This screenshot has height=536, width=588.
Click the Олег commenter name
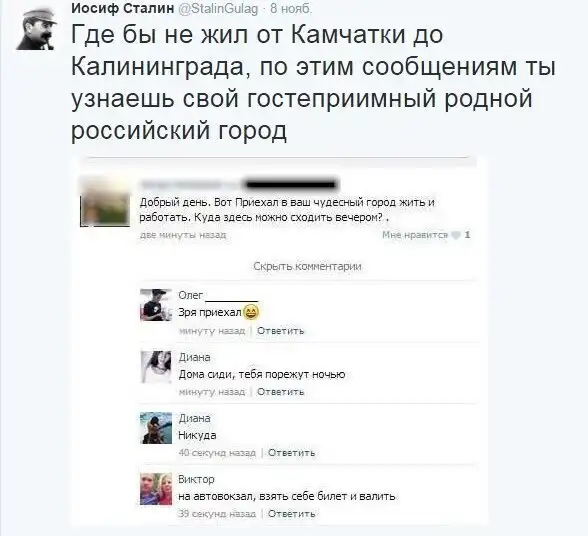tap(190, 296)
